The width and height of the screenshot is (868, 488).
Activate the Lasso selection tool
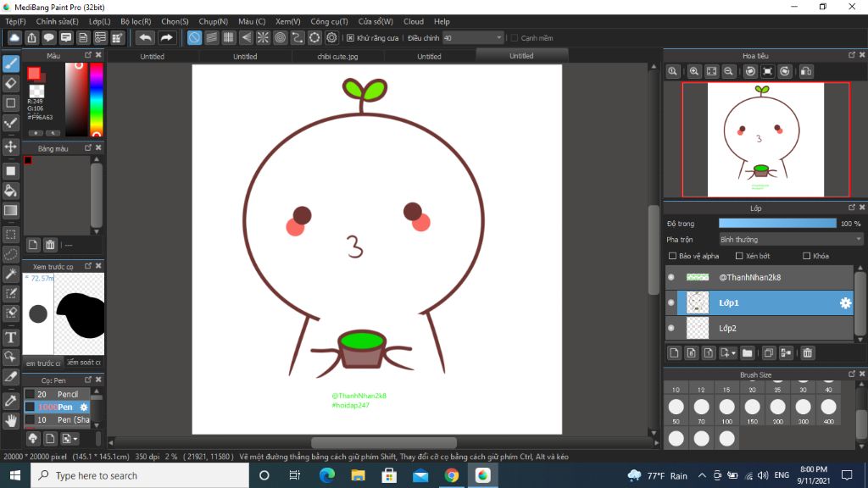10,254
